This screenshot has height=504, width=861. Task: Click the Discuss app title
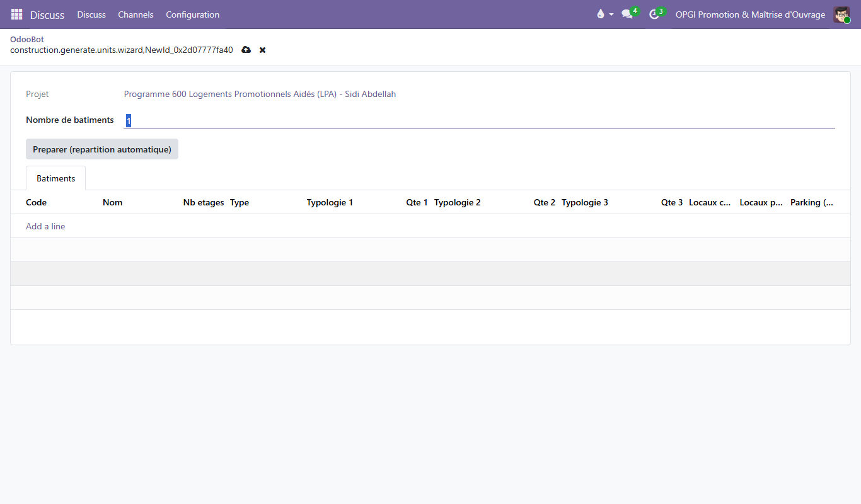[47, 14]
